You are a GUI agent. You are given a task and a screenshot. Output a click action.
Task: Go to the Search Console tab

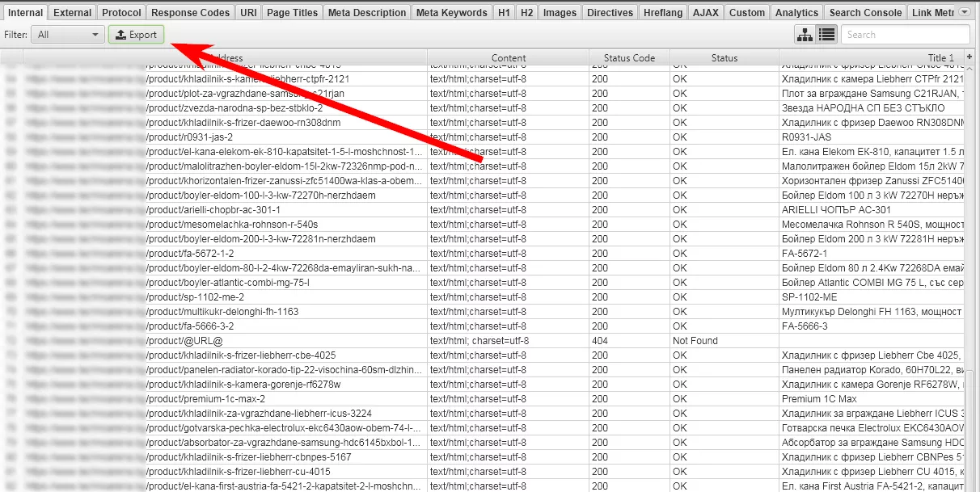click(x=865, y=12)
